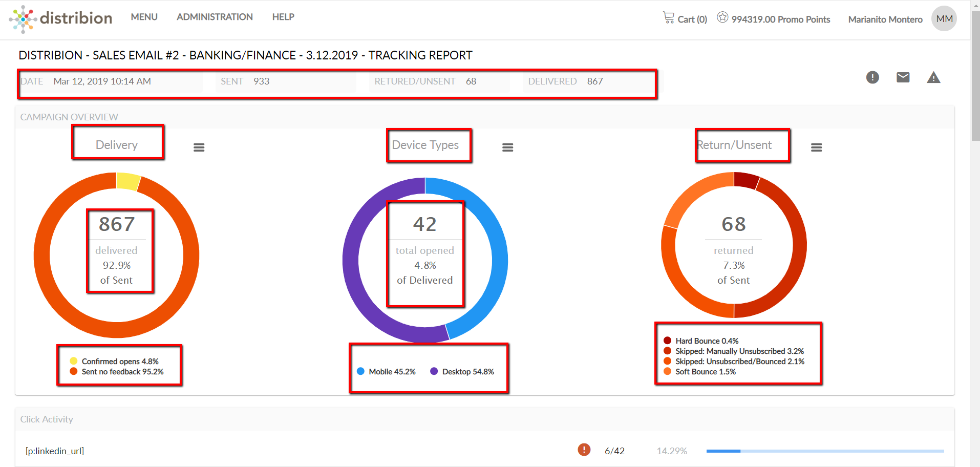Open the Return/Unsent chart hamburger menu
980x467 pixels.
tap(816, 147)
